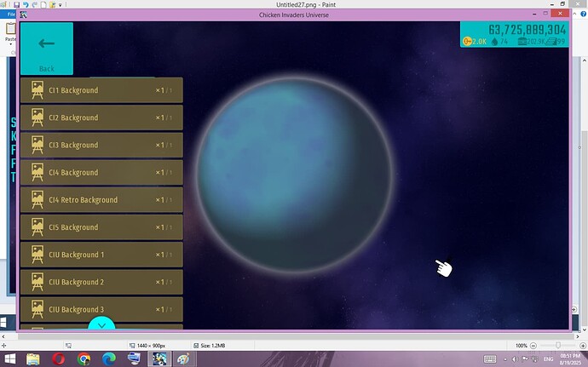
Task: Click the Save icon in Paint's quick access toolbar
Action: pyautogui.click(x=16, y=4)
